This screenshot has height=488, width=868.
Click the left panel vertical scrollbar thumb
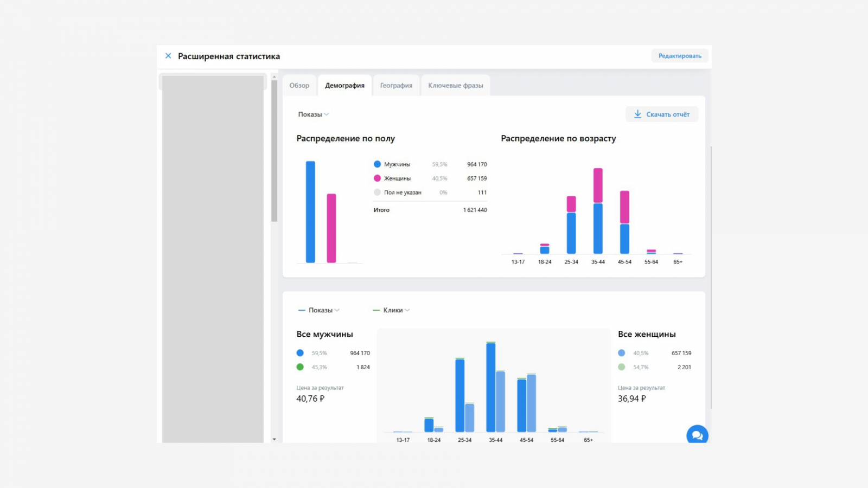click(x=275, y=152)
